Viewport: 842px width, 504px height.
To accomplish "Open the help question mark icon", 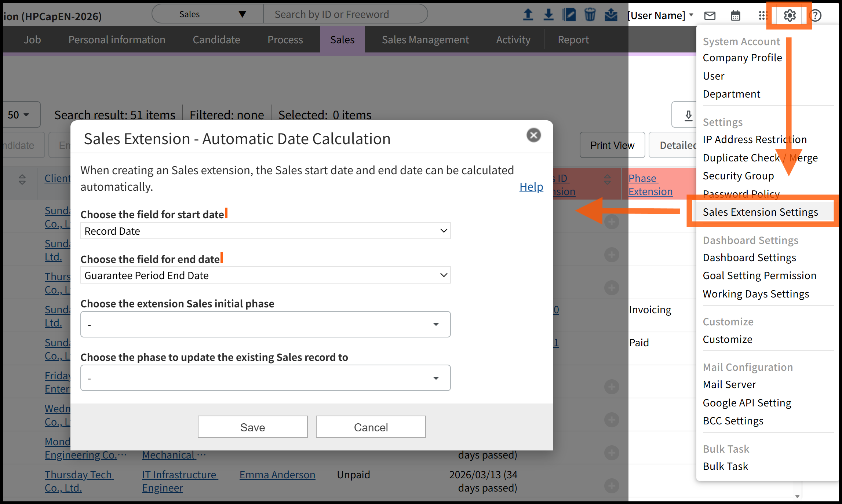I will [815, 15].
